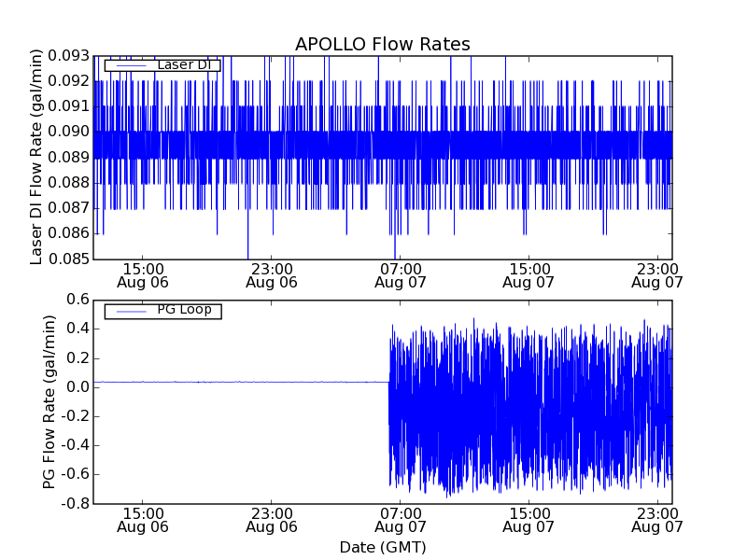Viewport: 747px width, 560px height.
Task: Click the "Date (GMT)" axis label
Action: 383,547
